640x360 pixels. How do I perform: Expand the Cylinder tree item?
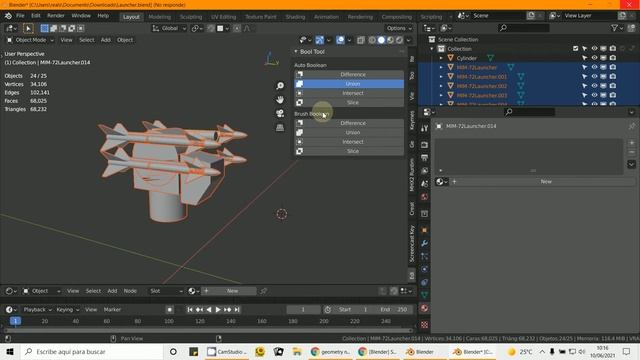[x=441, y=58]
